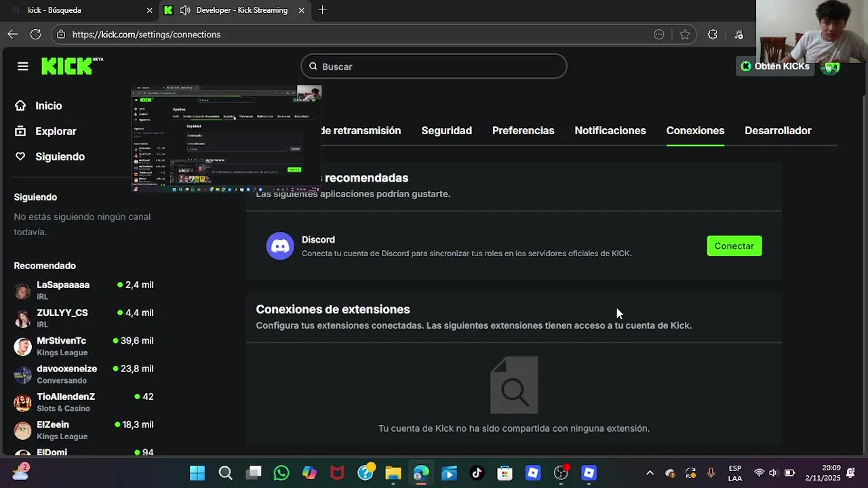Open TikTok from the taskbar
This screenshot has width=868, height=488.
pos(477,473)
